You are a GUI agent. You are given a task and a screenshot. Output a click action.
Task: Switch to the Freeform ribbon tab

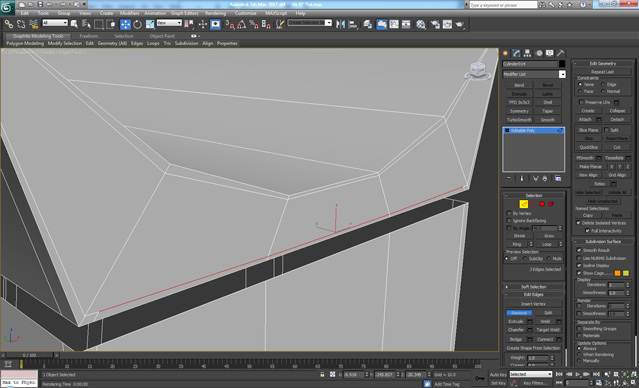coord(89,36)
